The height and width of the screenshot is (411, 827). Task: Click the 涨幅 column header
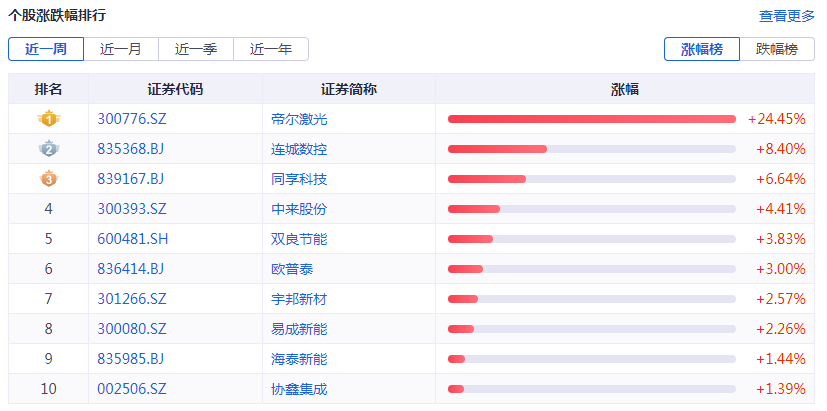tap(625, 89)
